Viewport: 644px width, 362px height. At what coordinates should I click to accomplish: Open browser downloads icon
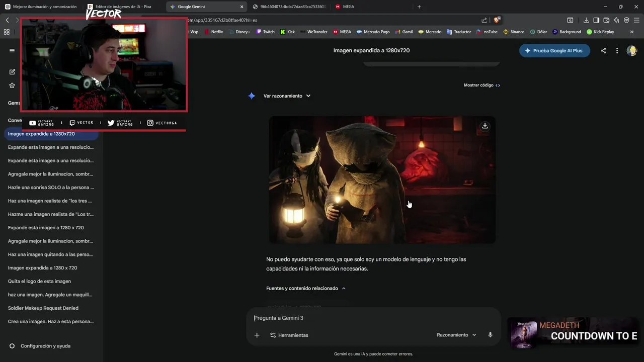click(x=586, y=20)
